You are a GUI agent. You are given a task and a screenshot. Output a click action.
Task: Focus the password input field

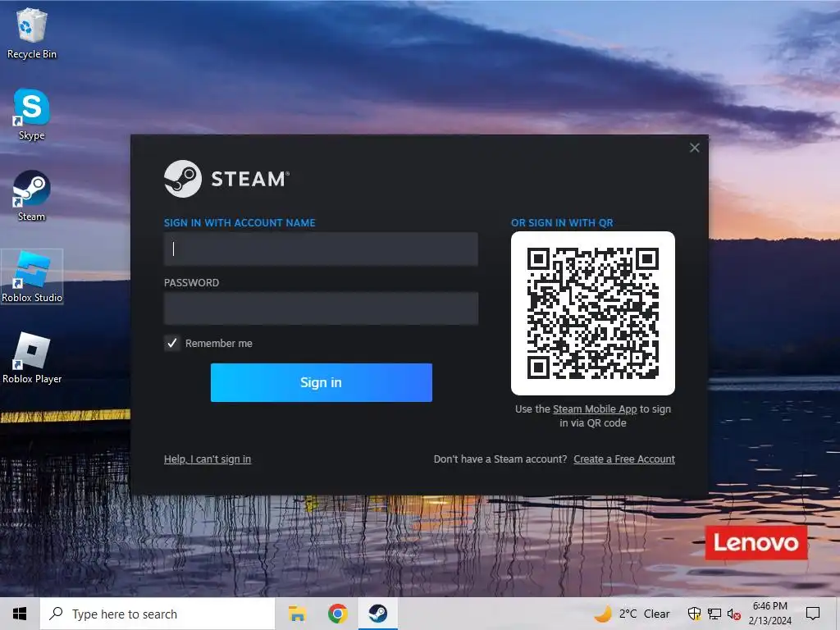pos(321,308)
